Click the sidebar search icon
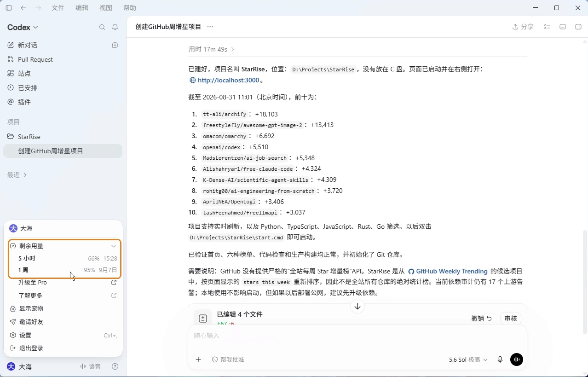 pyautogui.click(x=102, y=27)
